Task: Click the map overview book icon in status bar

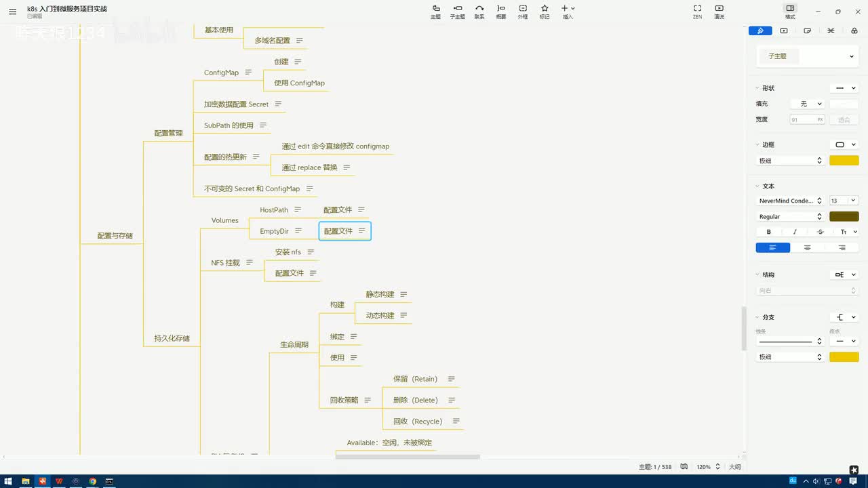Action: [x=684, y=466]
